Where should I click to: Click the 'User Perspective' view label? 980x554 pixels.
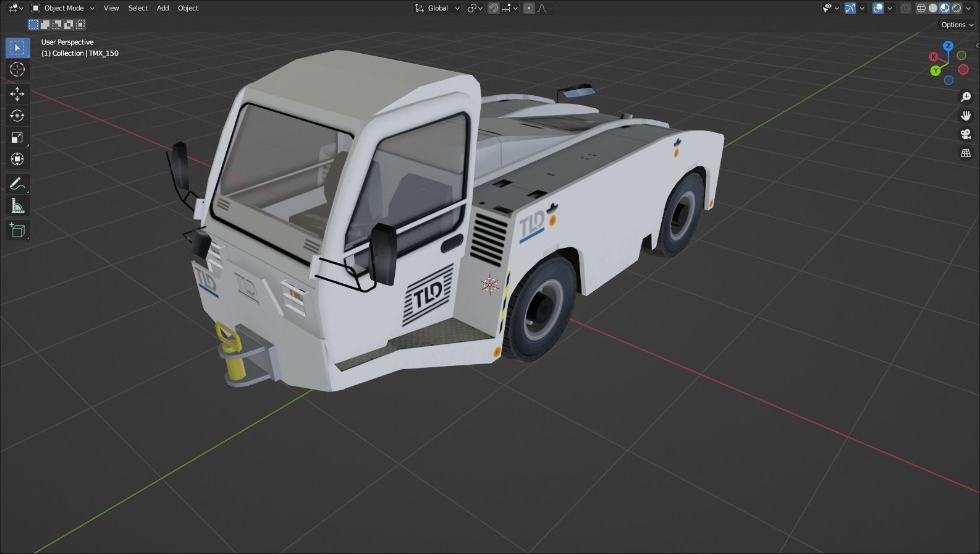pos(67,42)
